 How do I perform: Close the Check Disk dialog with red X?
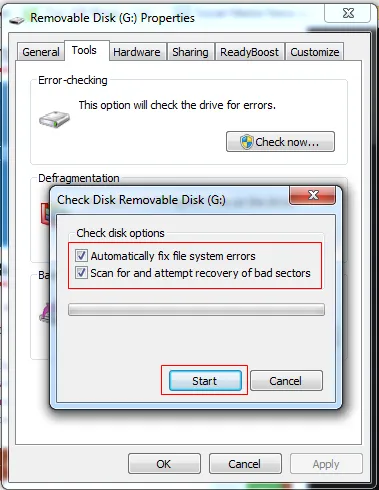pyautogui.click(x=313, y=195)
